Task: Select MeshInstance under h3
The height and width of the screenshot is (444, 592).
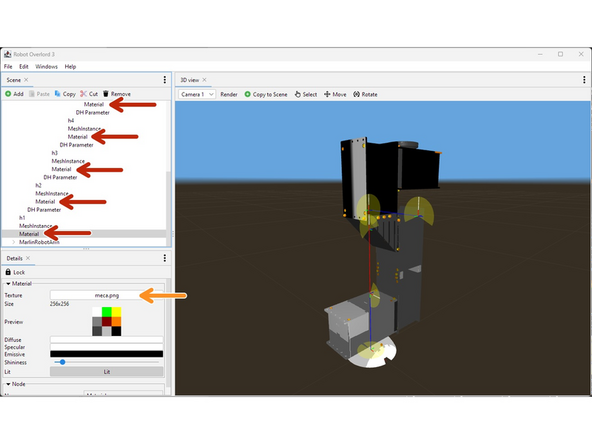Action: click(x=68, y=161)
